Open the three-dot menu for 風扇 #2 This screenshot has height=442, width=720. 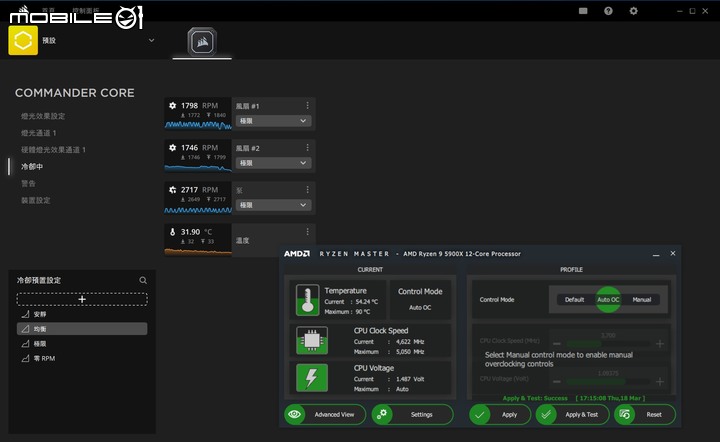coord(307,148)
